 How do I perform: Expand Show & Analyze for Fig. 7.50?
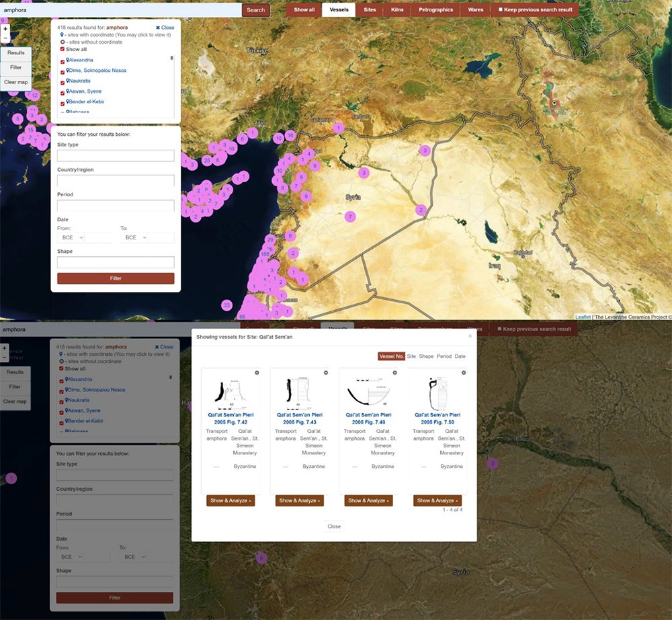[437, 500]
